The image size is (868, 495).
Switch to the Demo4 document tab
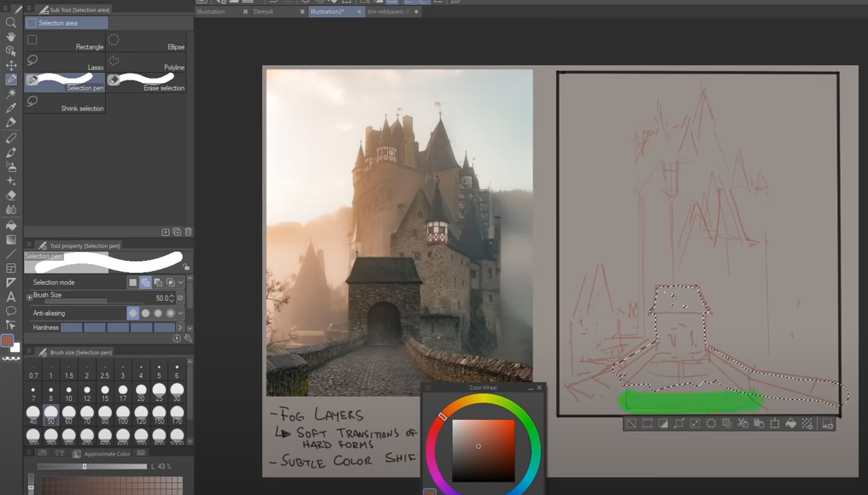(x=263, y=12)
